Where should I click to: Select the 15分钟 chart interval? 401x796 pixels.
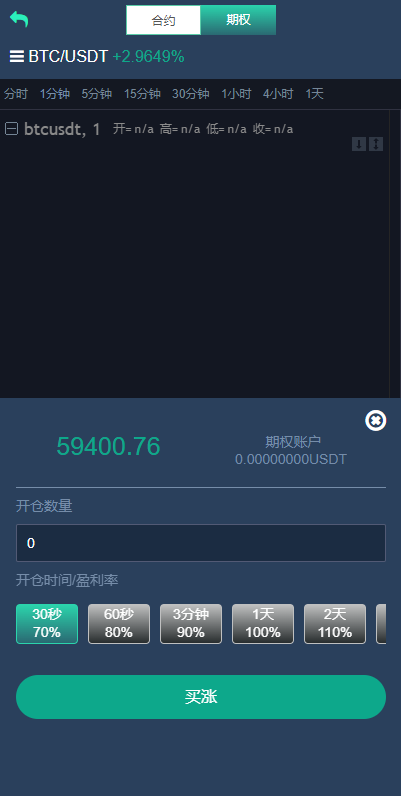(142, 94)
